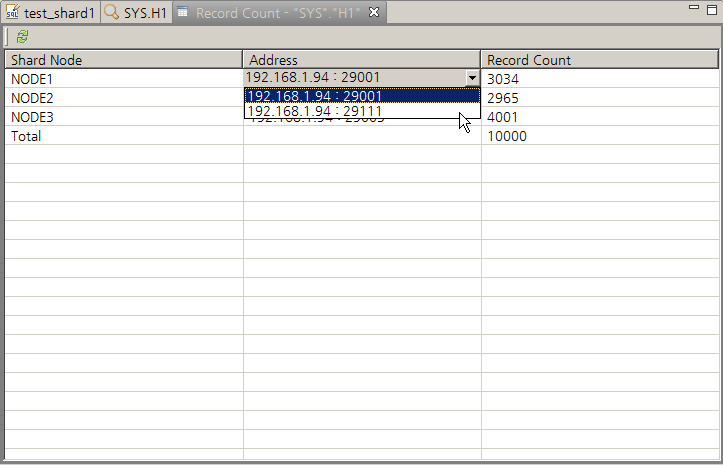Click the Shard Node column header
This screenshot has width=723, height=465.
click(46, 60)
